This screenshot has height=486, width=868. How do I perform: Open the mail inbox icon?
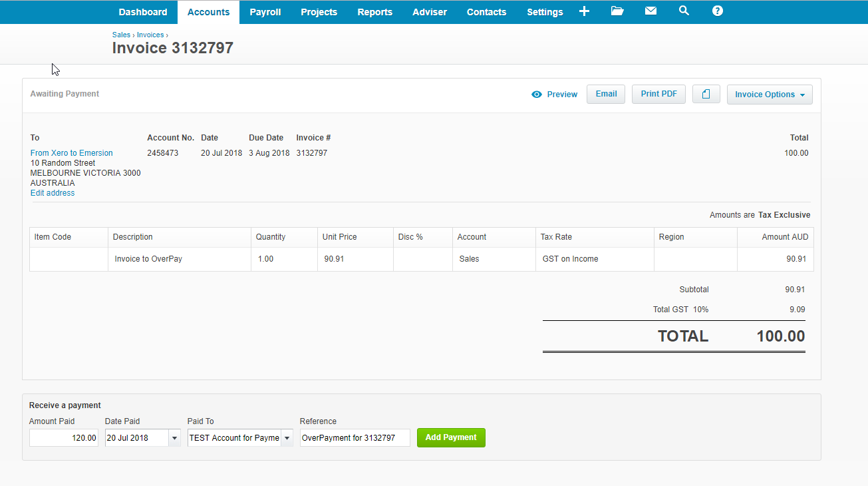click(x=651, y=11)
